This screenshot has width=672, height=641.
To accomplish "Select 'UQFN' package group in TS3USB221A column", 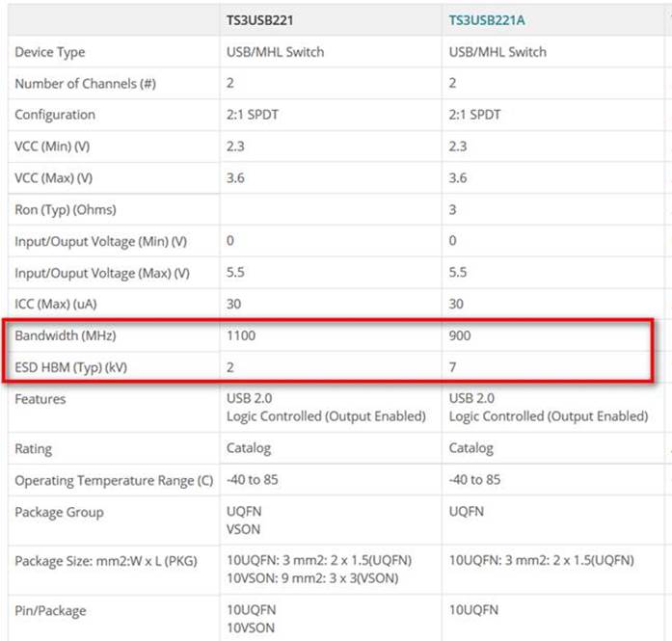I will click(467, 512).
